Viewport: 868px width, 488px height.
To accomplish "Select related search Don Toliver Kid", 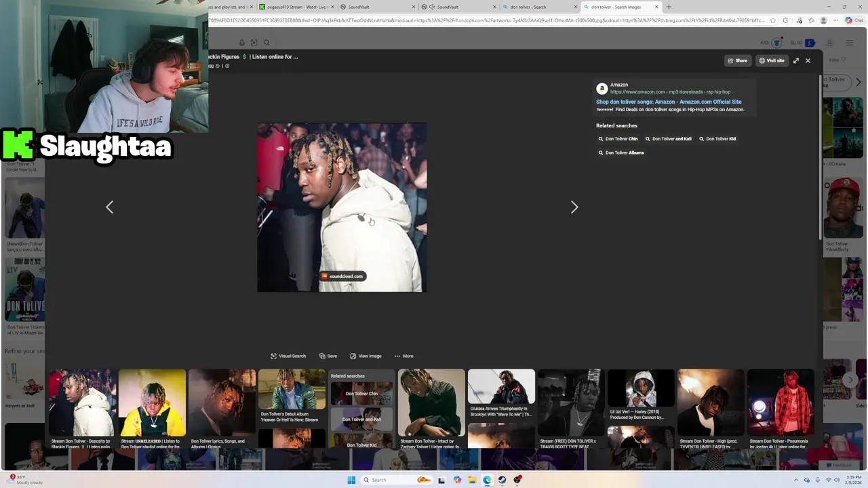I will click(x=717, y=139).
